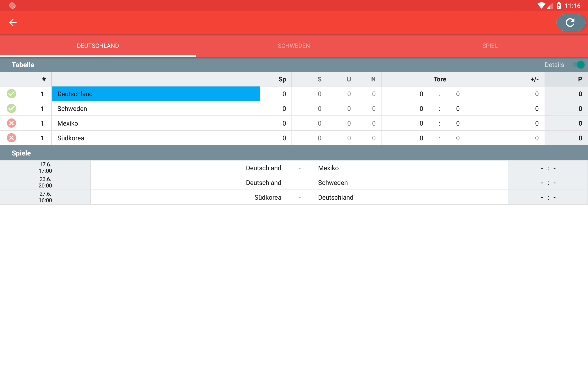This screenshot has height=368, width=588.
Task: Tap the score field for Deutschland - Mexiko
Action: 548,168
